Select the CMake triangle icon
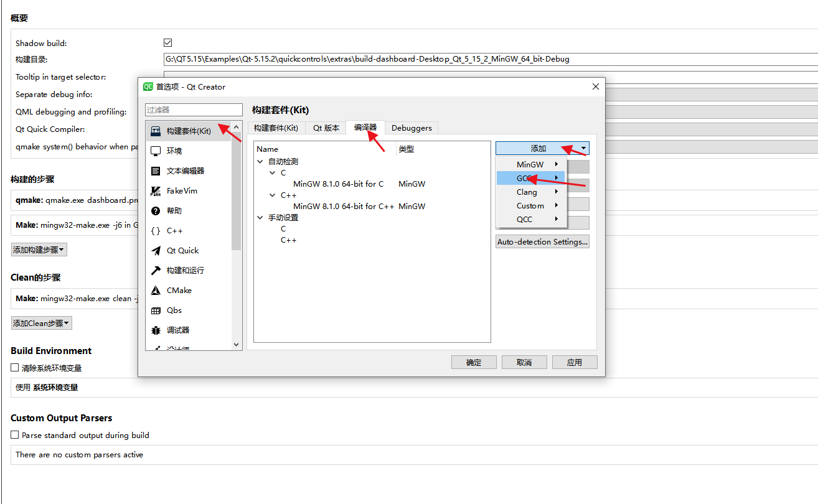Image resolution: width=818 pixels, height=504 pixels. (156, 291)
